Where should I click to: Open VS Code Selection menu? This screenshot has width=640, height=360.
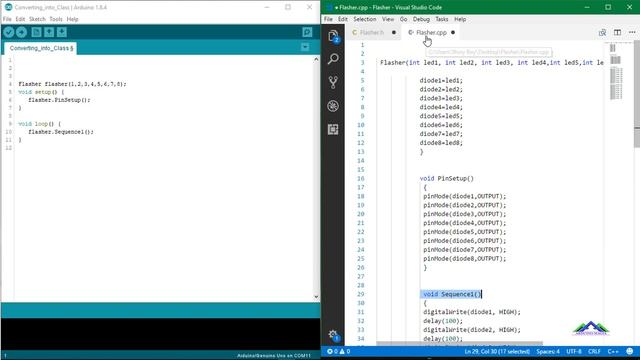coord(364,19)
